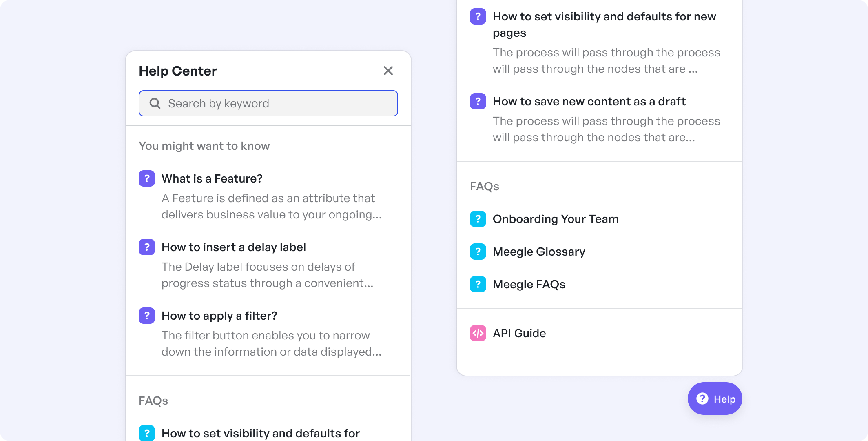
Task: Click the cyan question mark icon for 'Meegle Glossary'
Action: point(478,252)
